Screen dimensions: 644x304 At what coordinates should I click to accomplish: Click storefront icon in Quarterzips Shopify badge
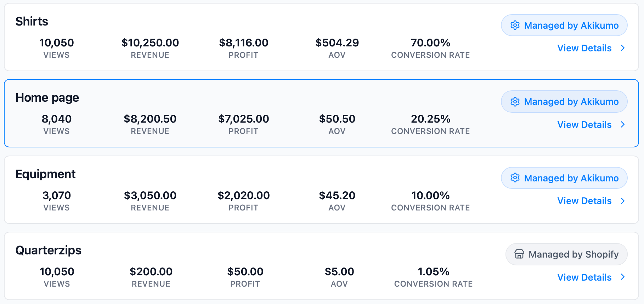coord(519,254)
